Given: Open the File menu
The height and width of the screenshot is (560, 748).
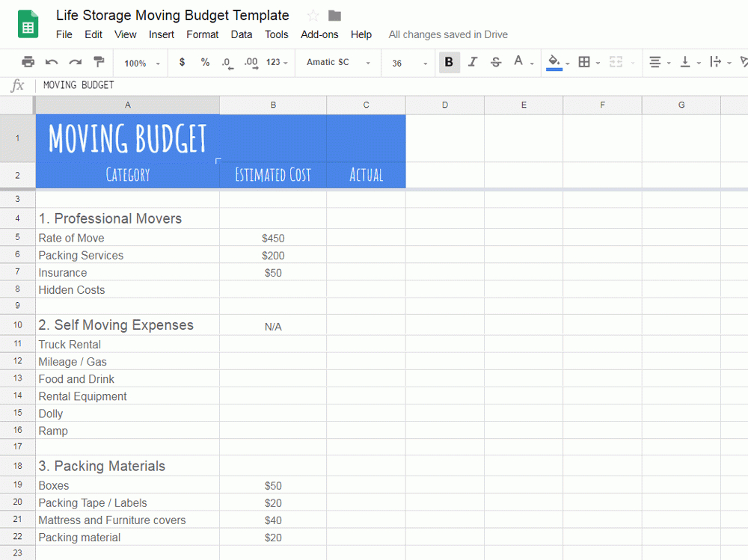Looking at the screenshot, I should coord(64,34).
